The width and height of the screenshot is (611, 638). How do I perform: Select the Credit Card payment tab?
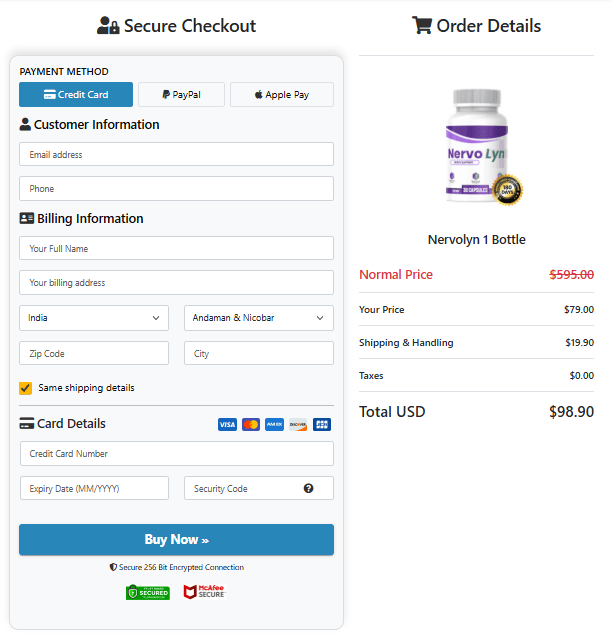point(76,95)
